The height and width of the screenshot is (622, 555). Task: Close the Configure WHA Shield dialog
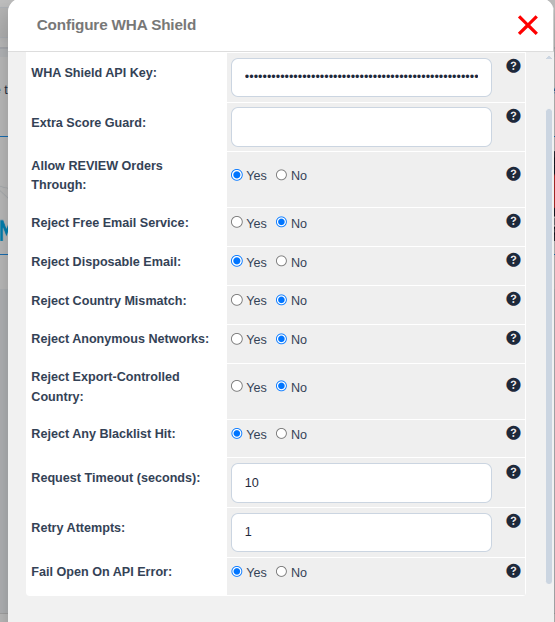click(x=528, y=25)
